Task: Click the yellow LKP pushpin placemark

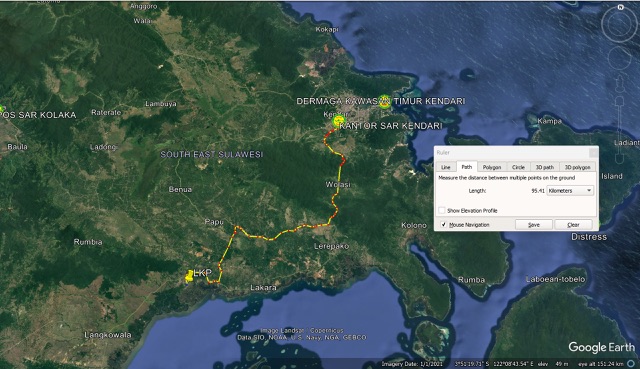Action: (x=189, y=276)
